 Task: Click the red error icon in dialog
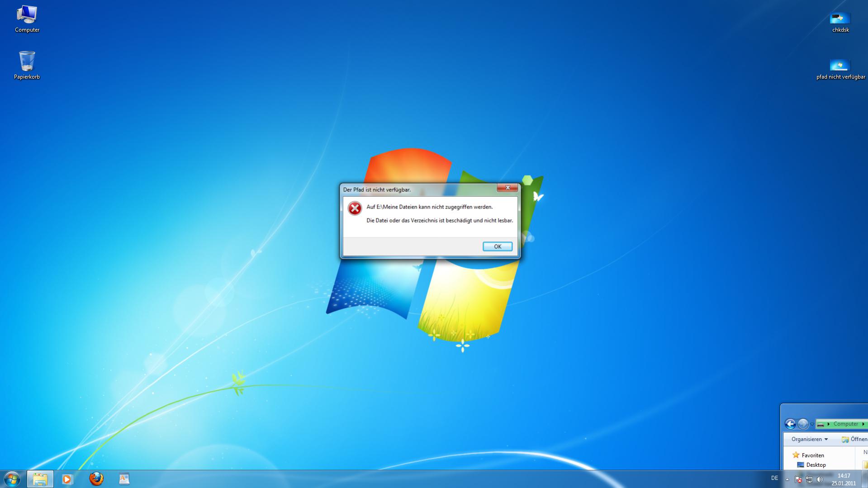coord(355,208)
